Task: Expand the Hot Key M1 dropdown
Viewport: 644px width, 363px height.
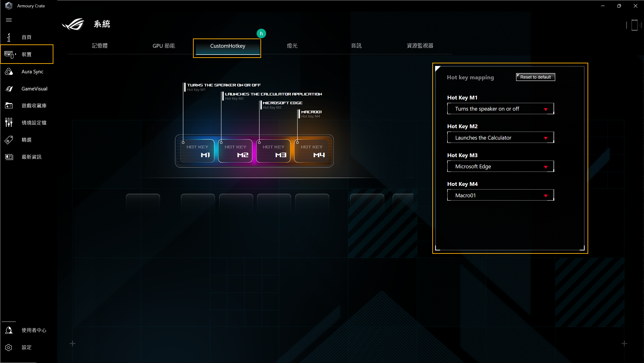Action: pos(500,109)
